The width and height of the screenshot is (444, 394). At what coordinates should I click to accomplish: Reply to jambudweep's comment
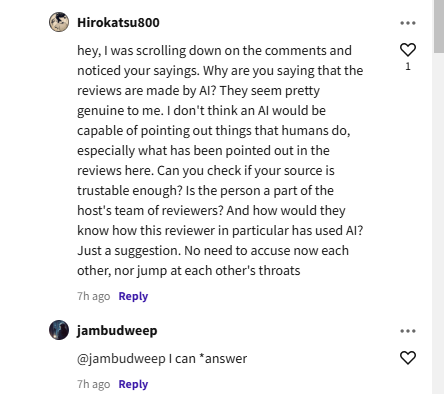(133, 384)
